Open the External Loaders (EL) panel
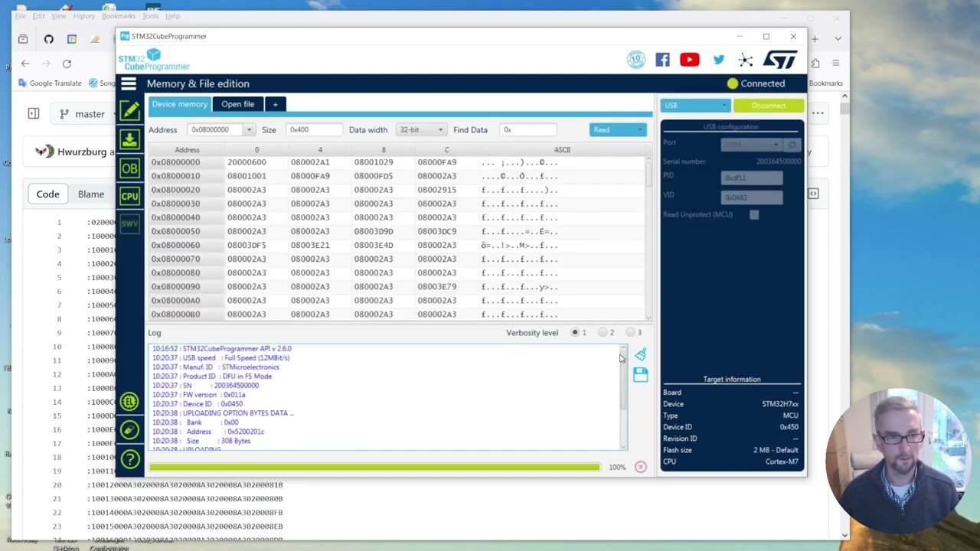The image size is (980, 551). (129, 402)
